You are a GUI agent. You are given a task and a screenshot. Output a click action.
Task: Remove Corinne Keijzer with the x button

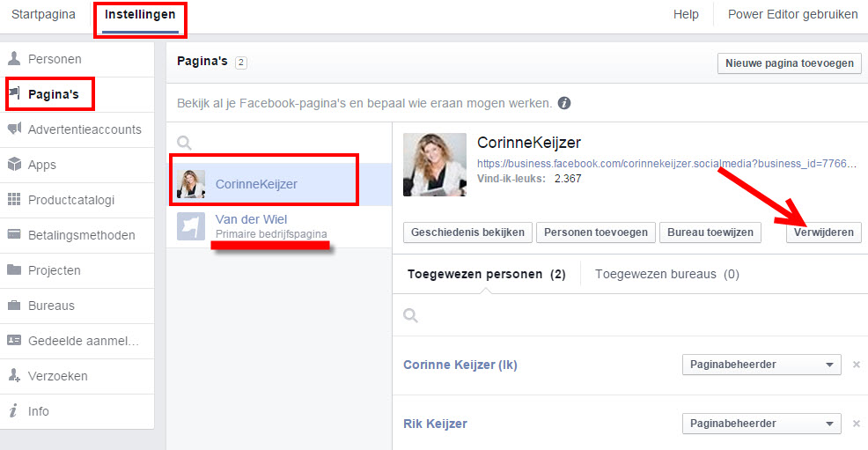(856, 365)
